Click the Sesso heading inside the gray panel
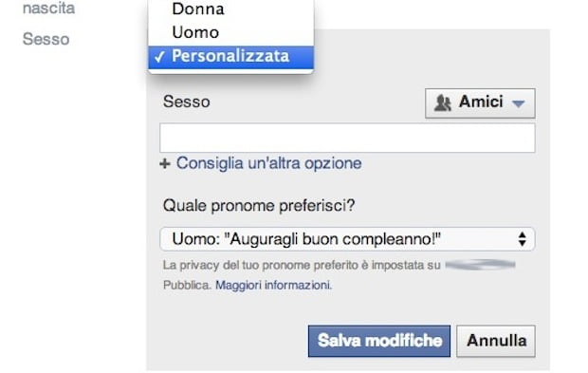588x373 pixels. coord(187,102)
